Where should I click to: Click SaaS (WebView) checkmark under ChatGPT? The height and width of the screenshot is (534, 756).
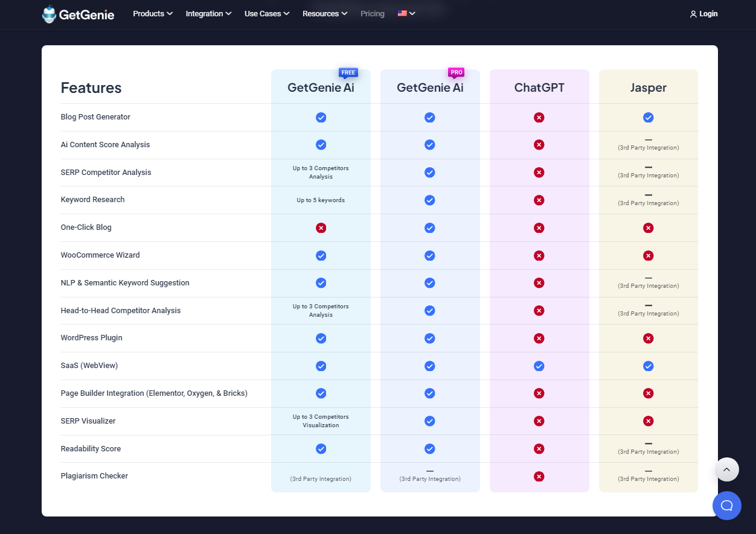(539, 366)
